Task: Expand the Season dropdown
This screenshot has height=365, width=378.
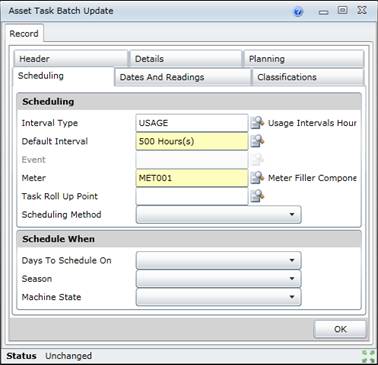Action: pos(219,279)
